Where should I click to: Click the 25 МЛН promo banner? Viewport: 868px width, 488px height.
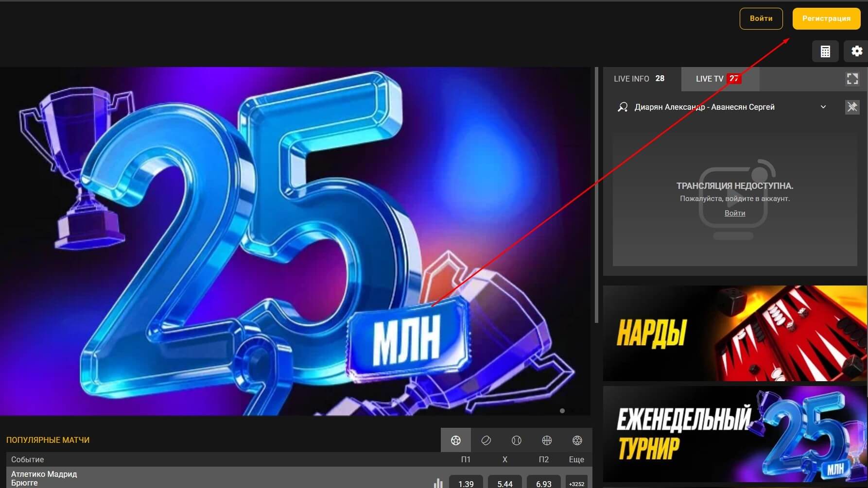295,241
